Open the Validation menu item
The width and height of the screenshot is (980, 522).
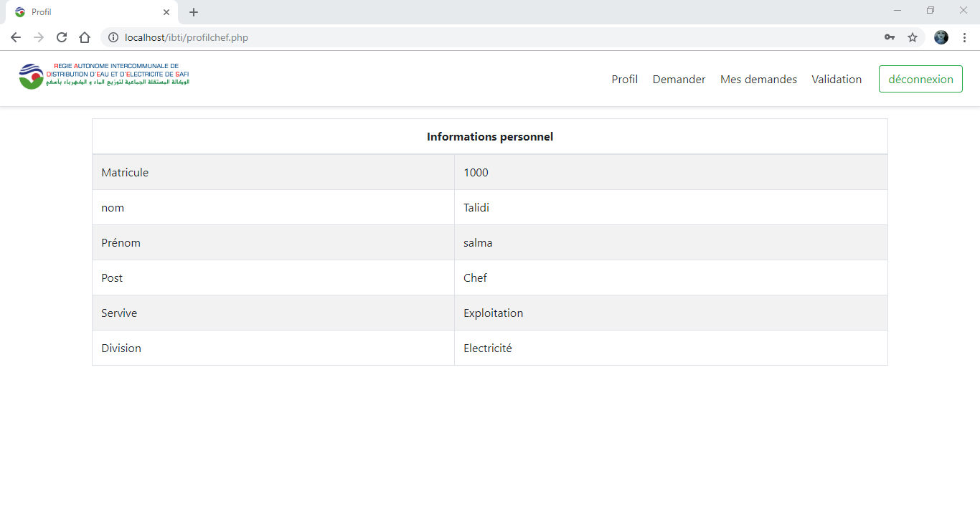(x=837, y=79)
